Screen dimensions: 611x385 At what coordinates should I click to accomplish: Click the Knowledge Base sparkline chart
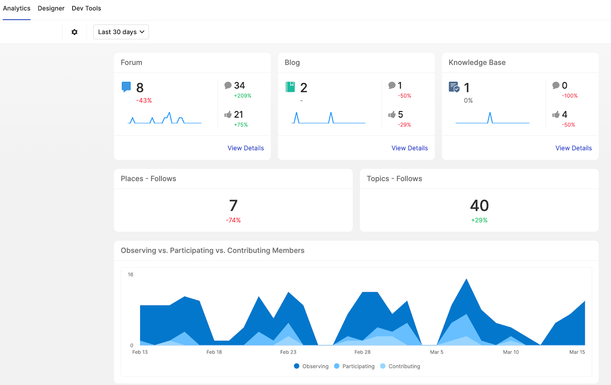[x=493, y=118]
